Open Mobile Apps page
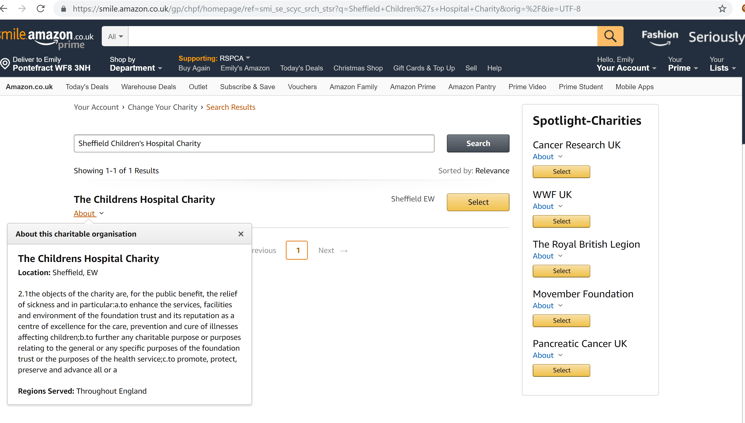The height and width of the screenshot is (423, 745). click(x=634, y=87)
